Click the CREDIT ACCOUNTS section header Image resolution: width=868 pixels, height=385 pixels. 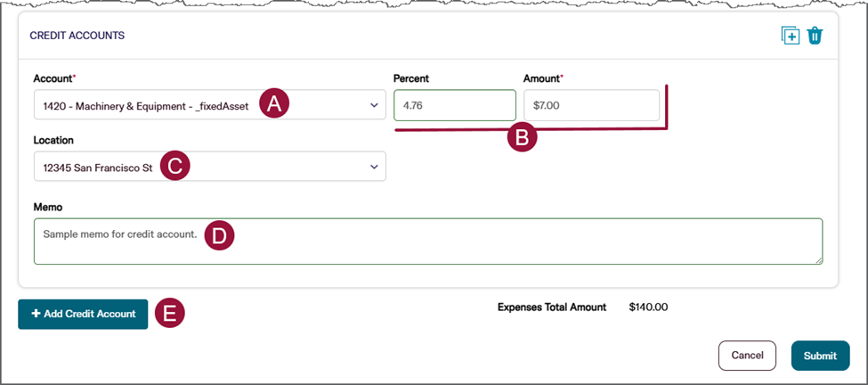(77, 36)
